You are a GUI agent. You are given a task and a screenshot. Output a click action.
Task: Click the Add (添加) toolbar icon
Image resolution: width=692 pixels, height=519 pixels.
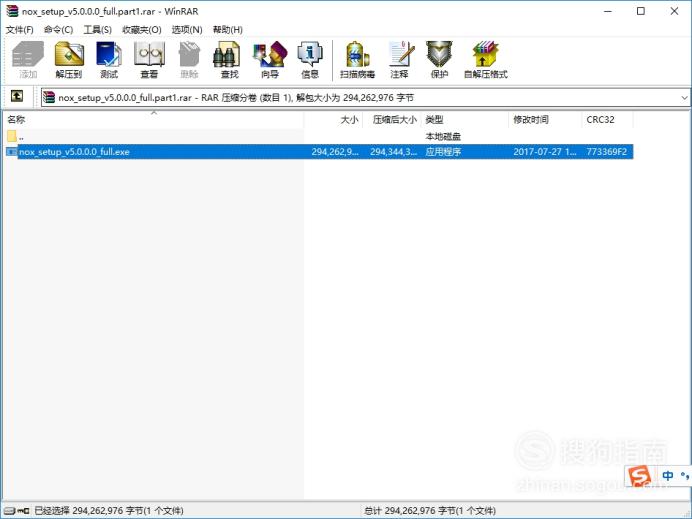tap(28, 60)
